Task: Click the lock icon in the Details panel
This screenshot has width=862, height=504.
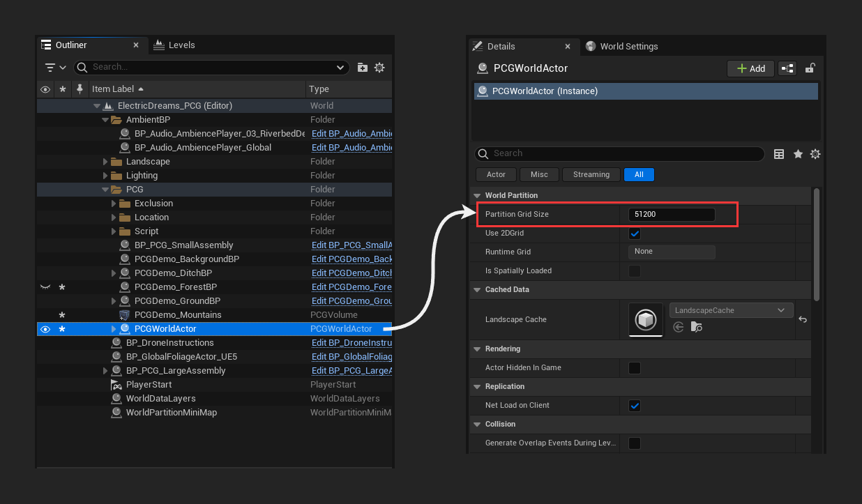Action: click(809, 68)
